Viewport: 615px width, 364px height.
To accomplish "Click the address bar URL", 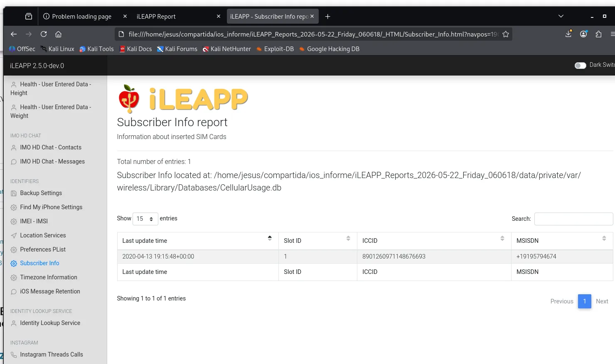I will [x=312, y=34].
